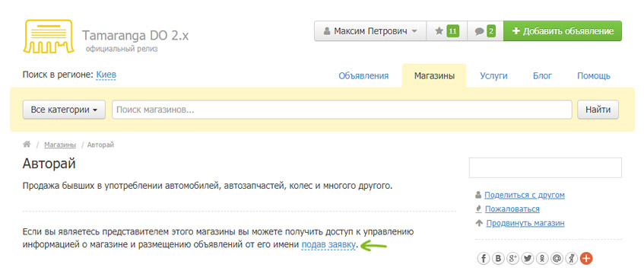This screenshot has height=274, width=644.
Task: Expand the Все категории dropdown
Action: pos(64,110)
